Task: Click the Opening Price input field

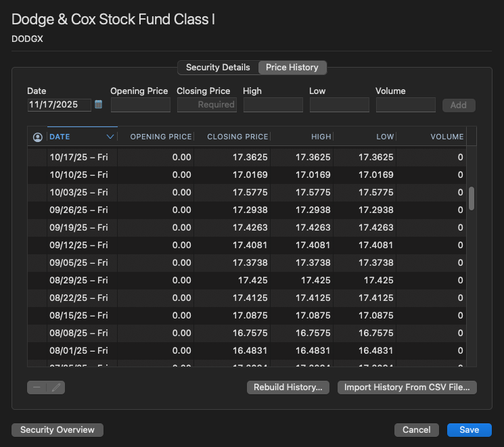Action: coord(141,105)
